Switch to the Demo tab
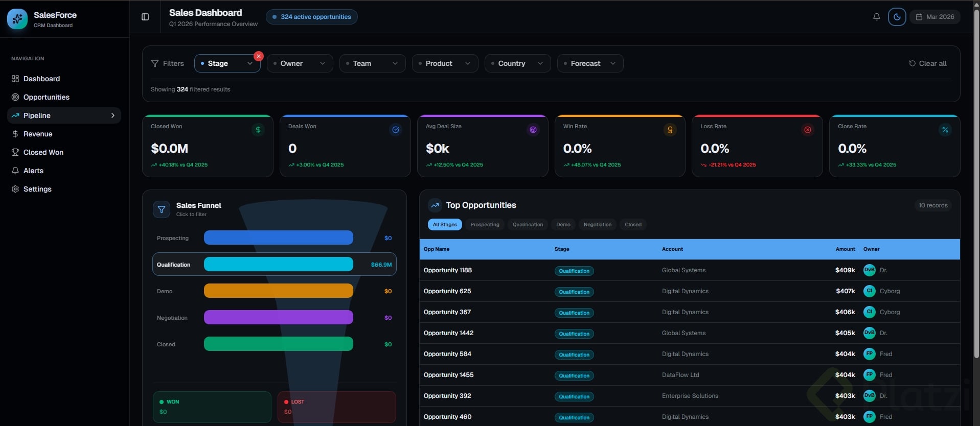This screenshot has width=980, height=426. 563,225
